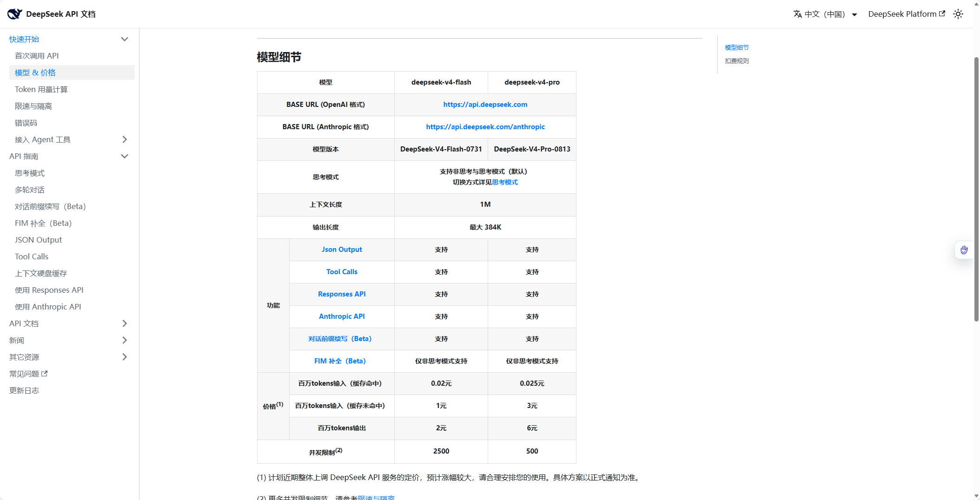Screen dimensions: 980x500
Task: Open Tool Calls sidebar page
Action: tap(72, 257)
